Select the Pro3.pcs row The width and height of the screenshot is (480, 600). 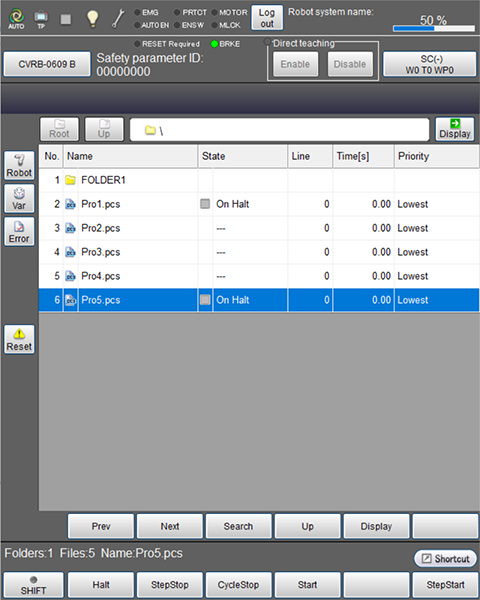[258, 252]
